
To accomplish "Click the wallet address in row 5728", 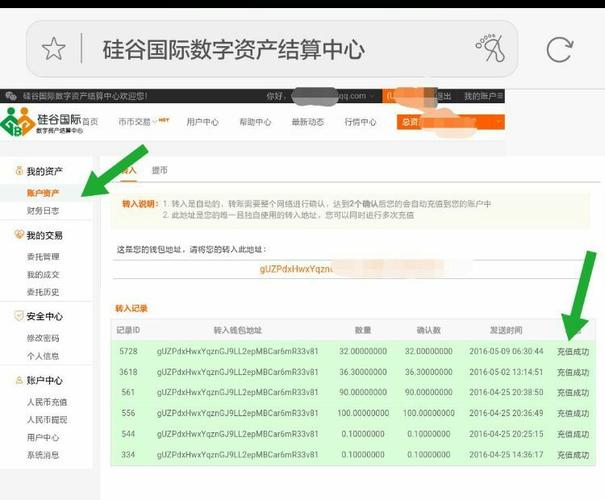I will point(238,351).
